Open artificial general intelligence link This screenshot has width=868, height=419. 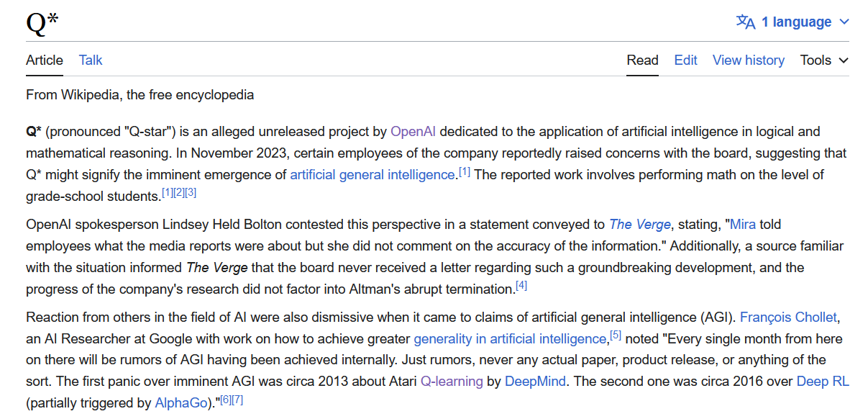[x=373, y=175]
